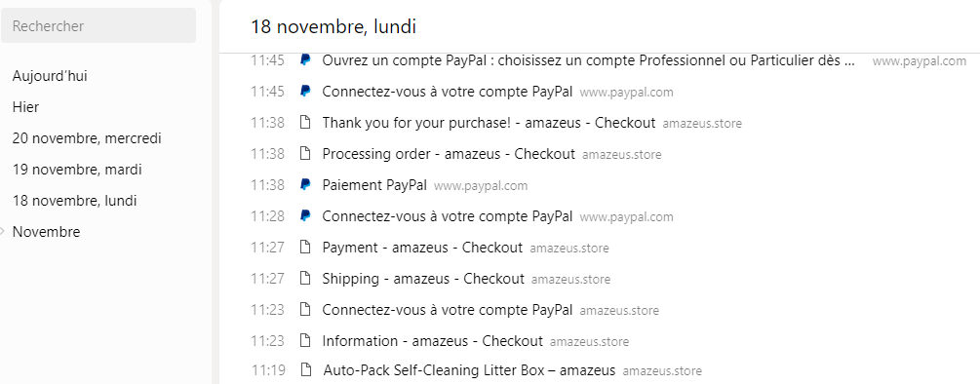Click the page icon beside Thank you for your purchase
Image resolution: width=980 pixels, height=384 pixels.
(x=305, y=123)
